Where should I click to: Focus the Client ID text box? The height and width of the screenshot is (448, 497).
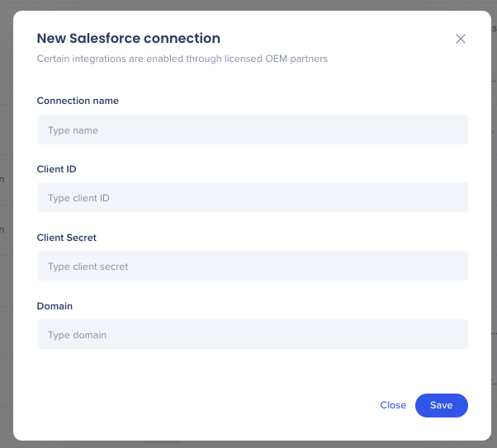pyautogui.click(x=252, y=198)
